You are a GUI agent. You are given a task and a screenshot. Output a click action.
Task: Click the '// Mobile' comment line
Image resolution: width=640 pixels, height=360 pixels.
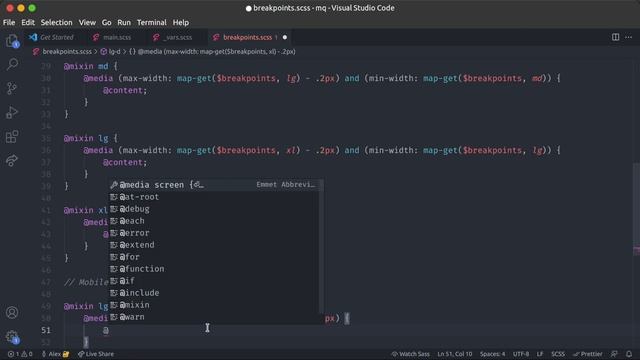click(x=86, y=282)
